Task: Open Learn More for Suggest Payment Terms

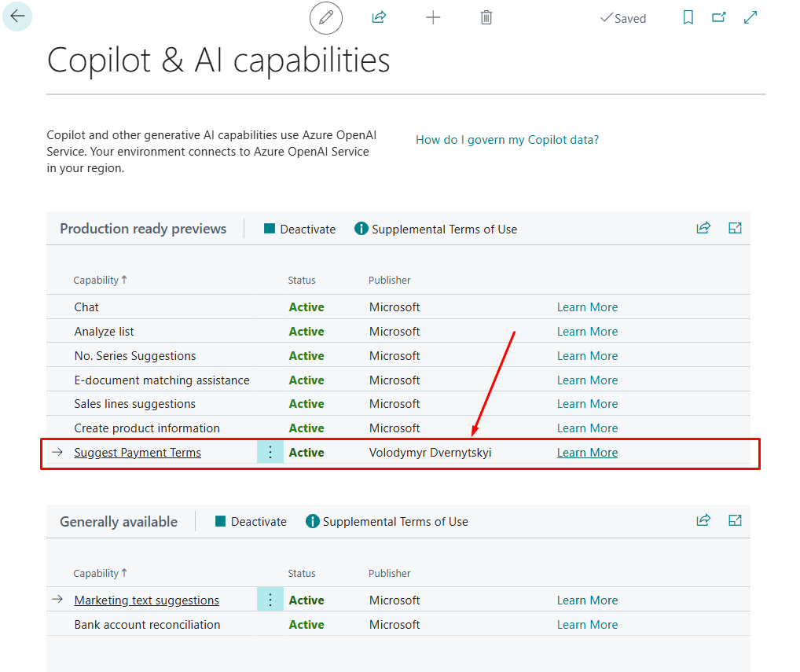Action: [x=587, y=453]
